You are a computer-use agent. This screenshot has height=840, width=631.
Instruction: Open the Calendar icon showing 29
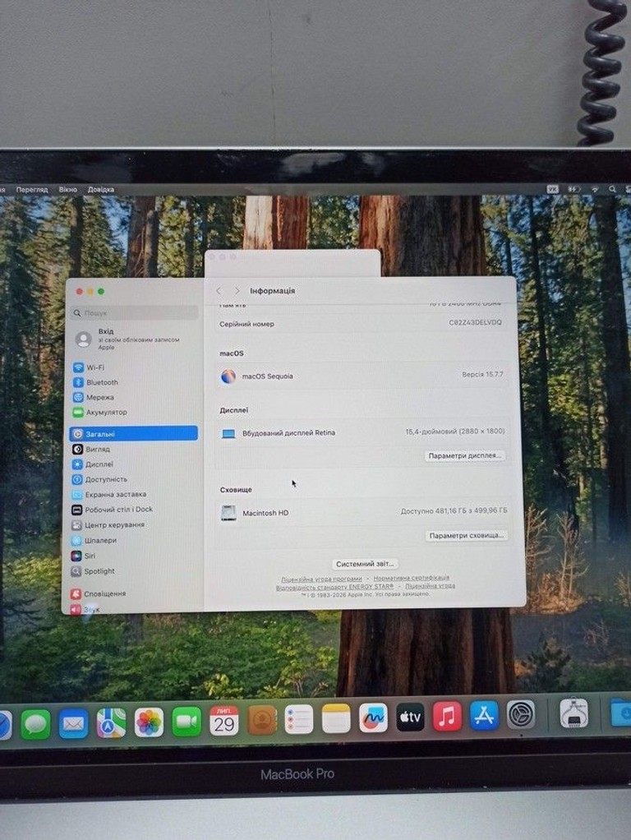point(224,721)
